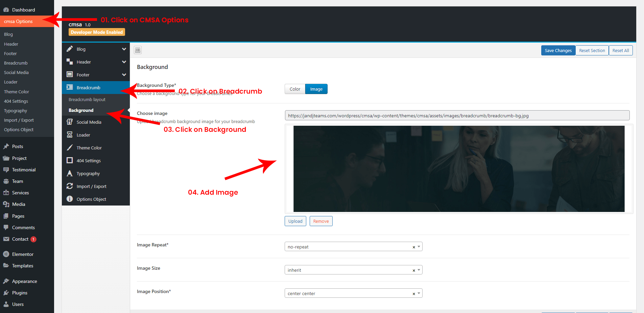The height and width of the screenshot is (313, 644).
Task: Expand the Blog panel section chevron
Action: [124, 49]
